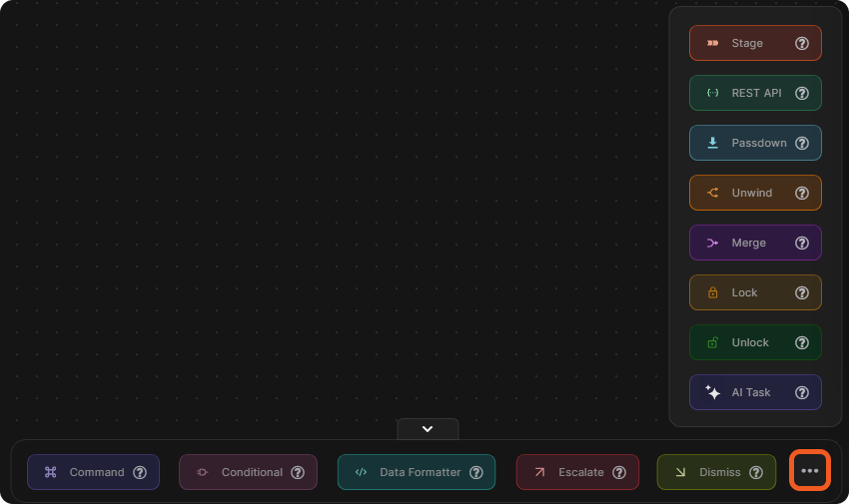Add a Dismiss node

716,472
